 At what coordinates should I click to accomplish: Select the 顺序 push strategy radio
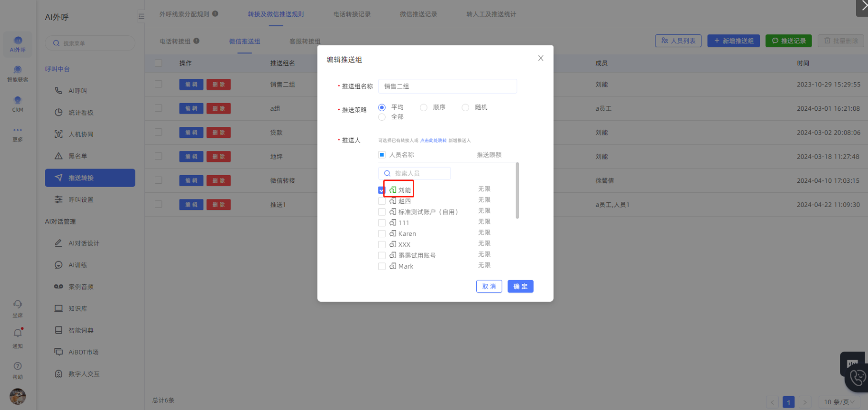click(x=424, y=107)
